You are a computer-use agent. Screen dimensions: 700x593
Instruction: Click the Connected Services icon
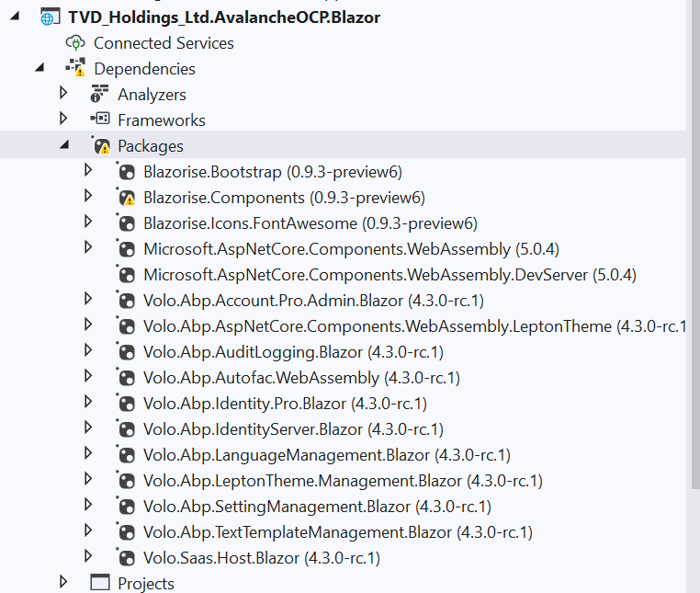tap(75, 43)
